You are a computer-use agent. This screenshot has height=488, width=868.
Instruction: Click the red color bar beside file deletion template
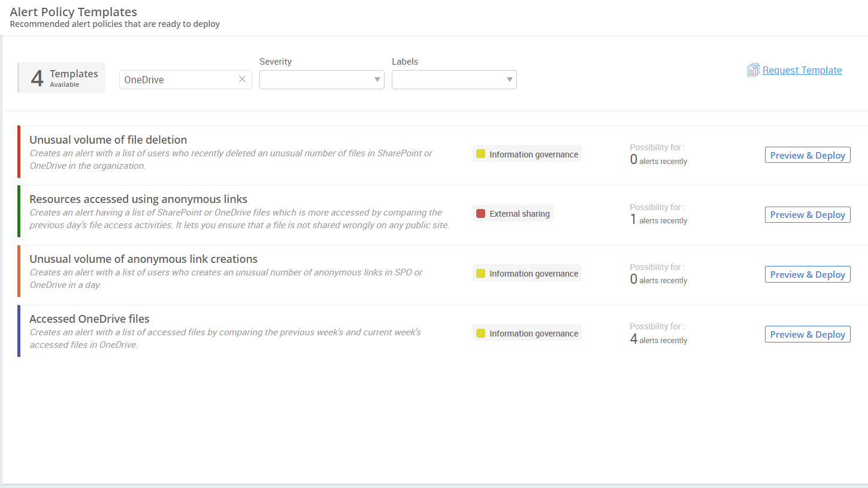pos(19,151)
